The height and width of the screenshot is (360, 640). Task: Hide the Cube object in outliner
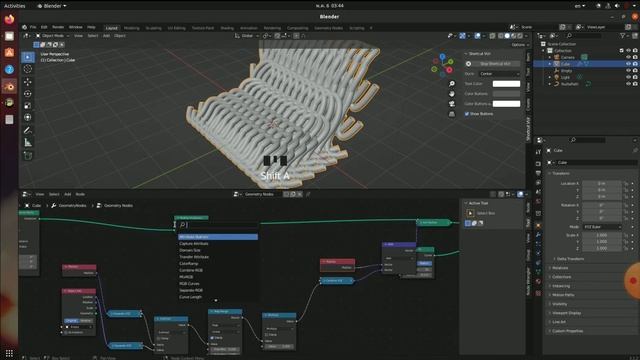pos(629,64)
